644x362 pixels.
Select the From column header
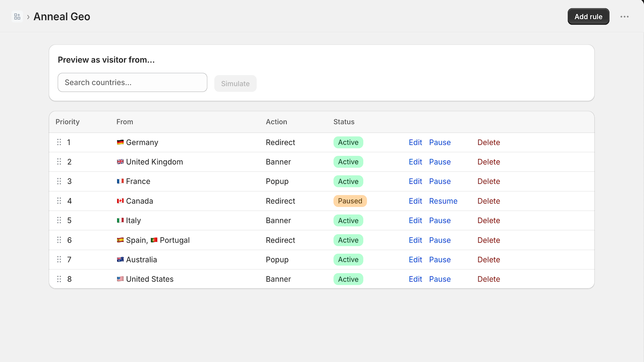(x=125, y=122)
